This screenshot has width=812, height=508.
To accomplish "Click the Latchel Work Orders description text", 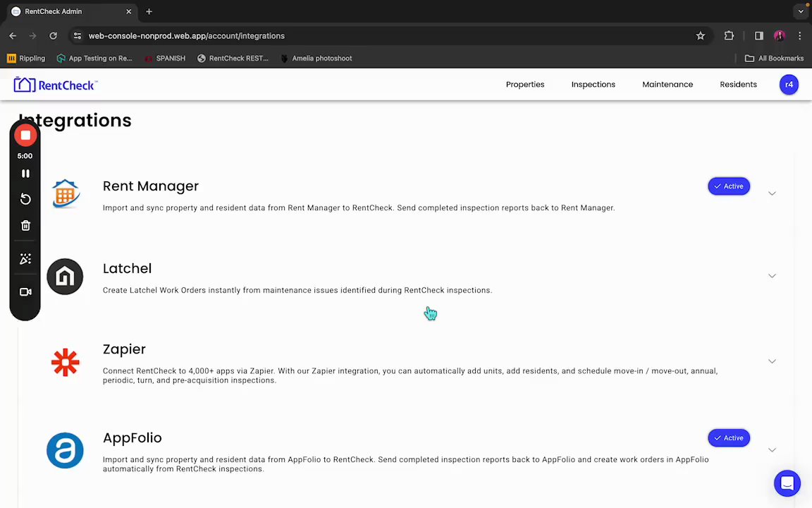I will [x=297, y=290].
